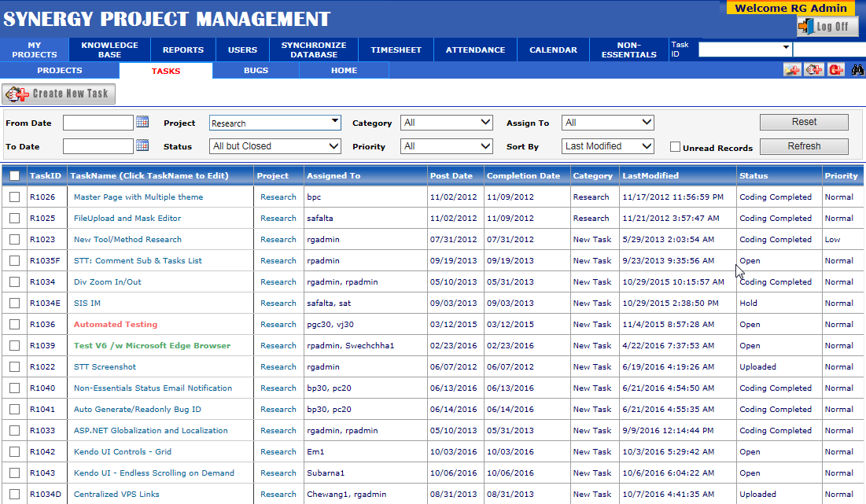The image size is (866, 504).
Task: Open the Calendar menu
Action: pos(554,50)
